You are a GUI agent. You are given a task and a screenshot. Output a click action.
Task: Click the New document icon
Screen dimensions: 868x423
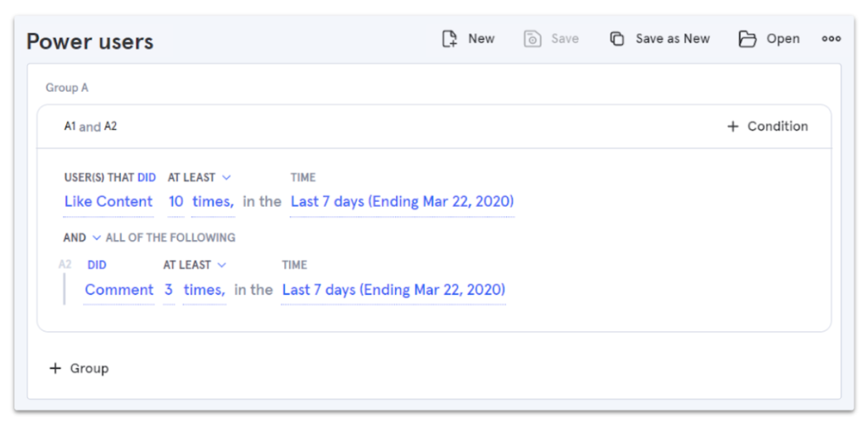pos(449,39)
